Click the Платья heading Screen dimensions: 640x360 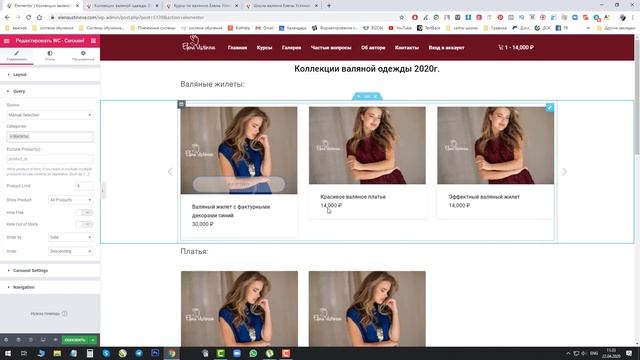click(194, 251)
